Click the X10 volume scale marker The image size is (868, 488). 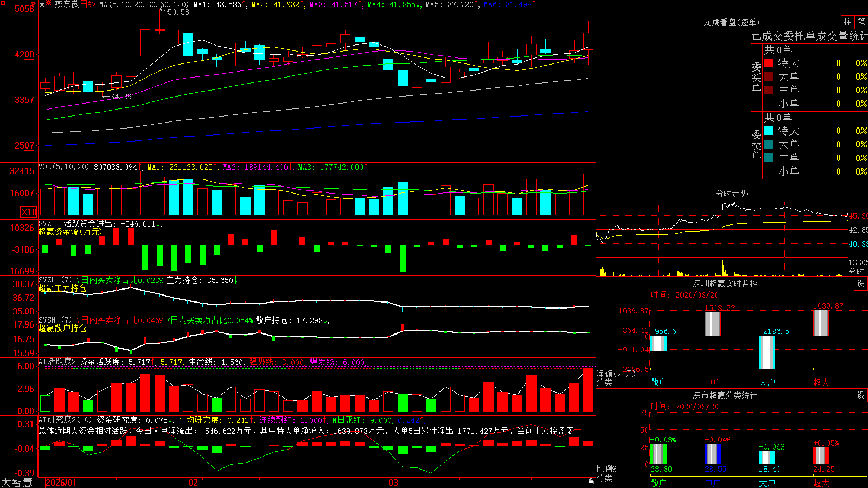[x=29, y=212]
